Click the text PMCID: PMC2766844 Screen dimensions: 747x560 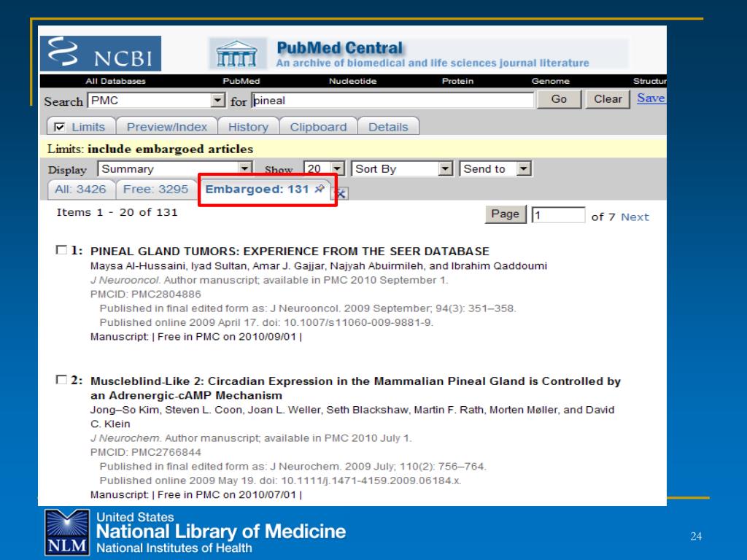click(146, 452)
